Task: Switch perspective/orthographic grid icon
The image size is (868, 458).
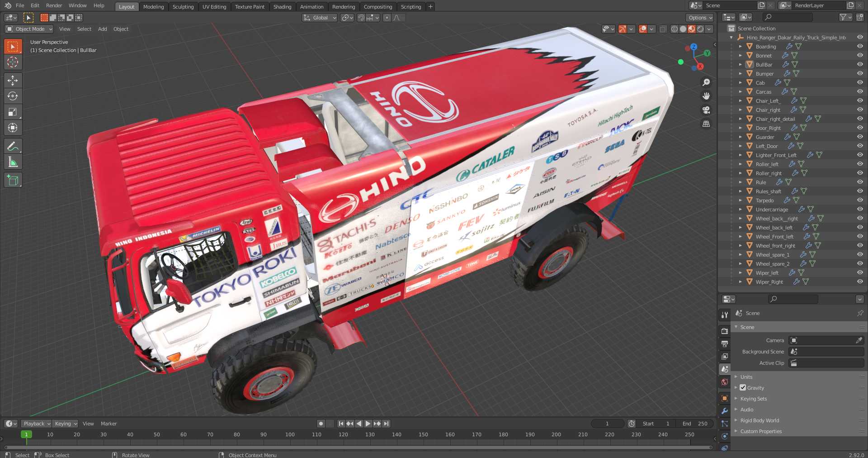Action: [706, 124]
